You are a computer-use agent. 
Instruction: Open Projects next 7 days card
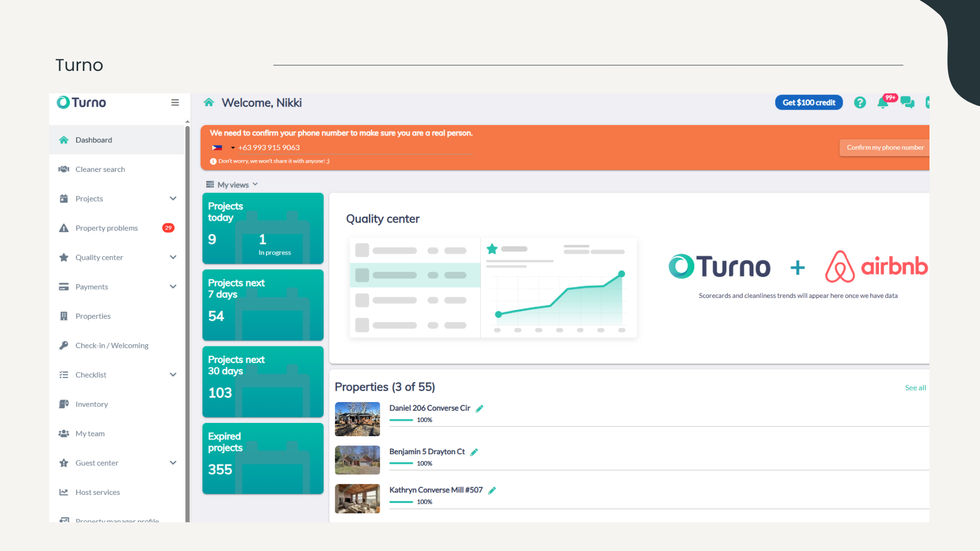point(263,305)
